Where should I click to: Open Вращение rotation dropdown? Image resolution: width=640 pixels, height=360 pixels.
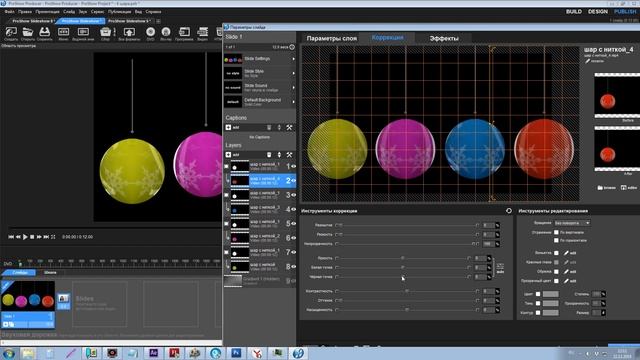point(572,223)
